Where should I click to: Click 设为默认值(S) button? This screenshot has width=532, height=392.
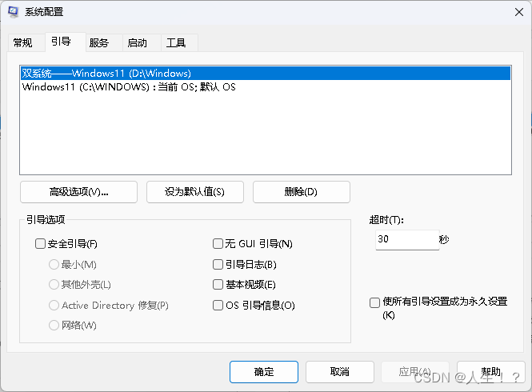194,192
